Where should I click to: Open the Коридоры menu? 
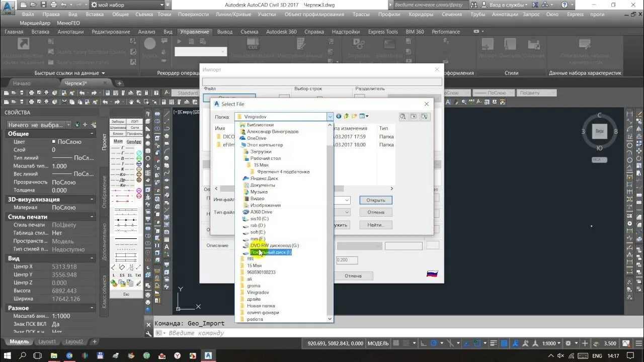421,14
